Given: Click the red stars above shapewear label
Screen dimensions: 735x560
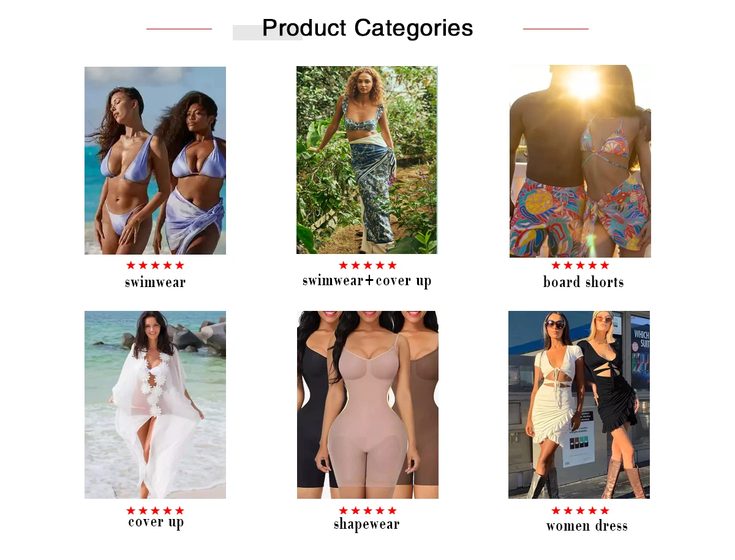Looking at the screenshot, I should [x=367, y=510].
